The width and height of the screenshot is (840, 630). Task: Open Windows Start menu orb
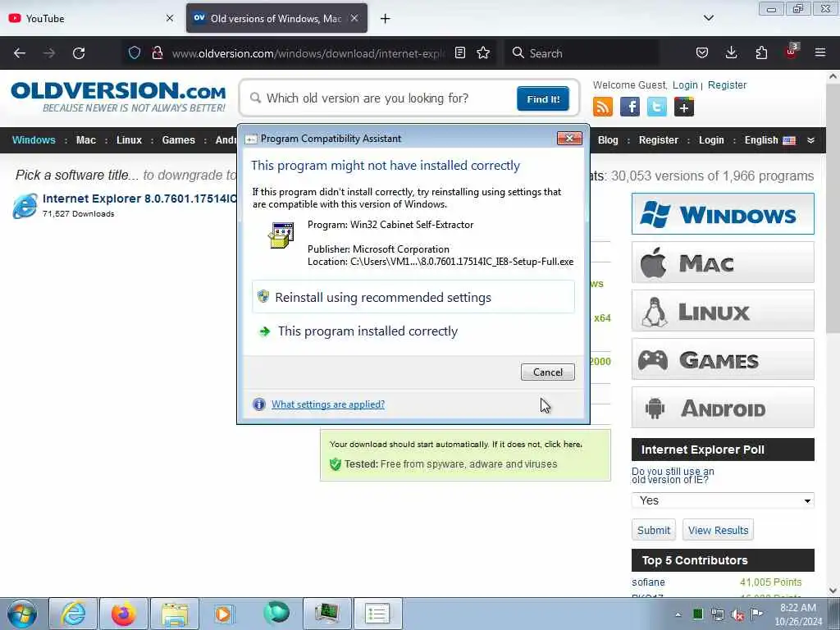point(22,614)
